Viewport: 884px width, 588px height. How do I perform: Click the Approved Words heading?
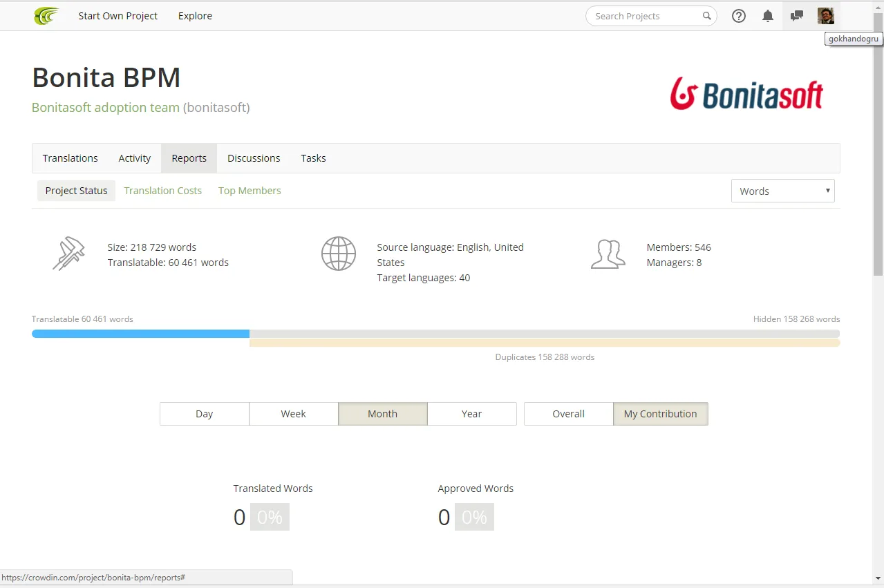tap(476, 489)
